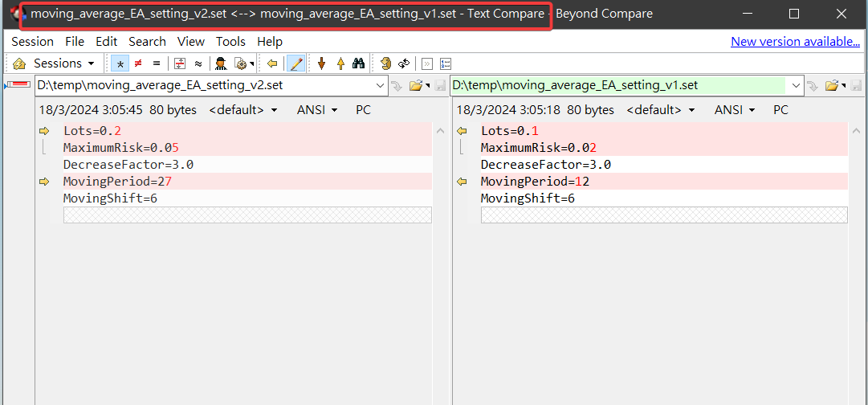
Task: Click left pane scroll up arrow
Action: pyautogui.click(x=440, y=131)
